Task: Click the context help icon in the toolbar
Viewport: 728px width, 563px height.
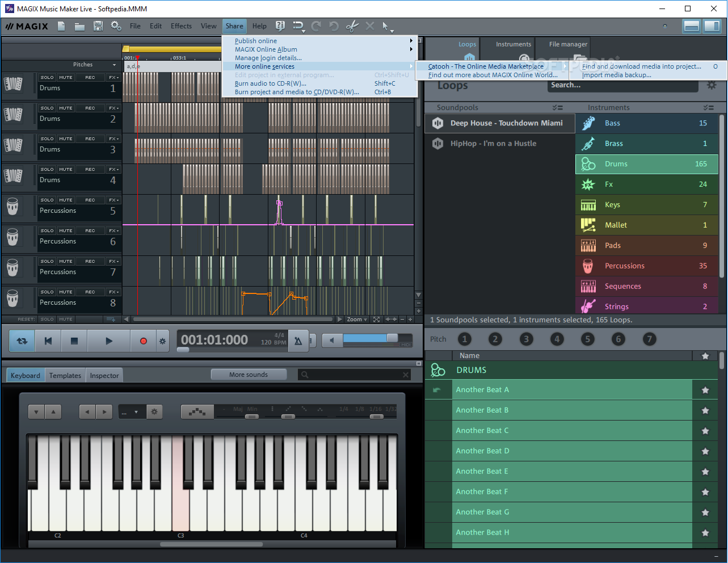Action: coord(280,26)
